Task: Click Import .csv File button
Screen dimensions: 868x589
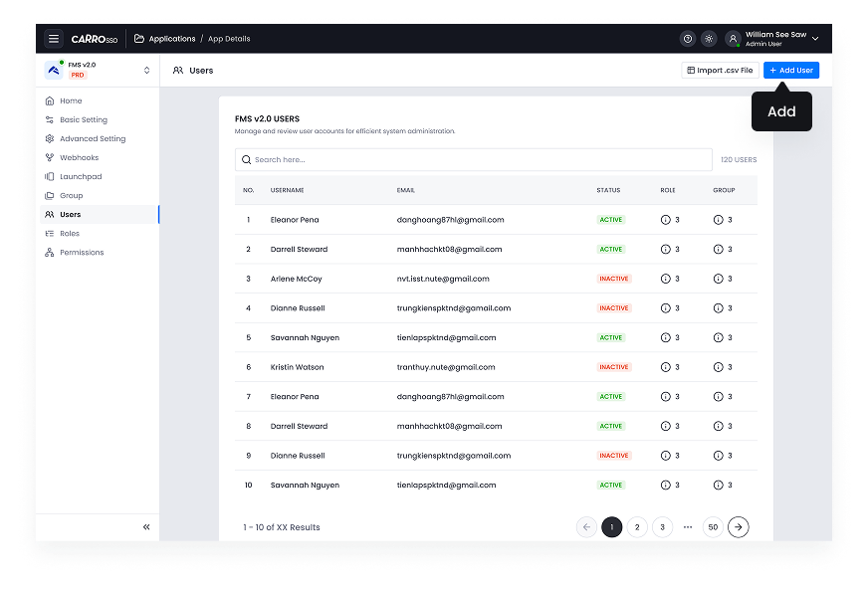Action: tap(720, 70)
